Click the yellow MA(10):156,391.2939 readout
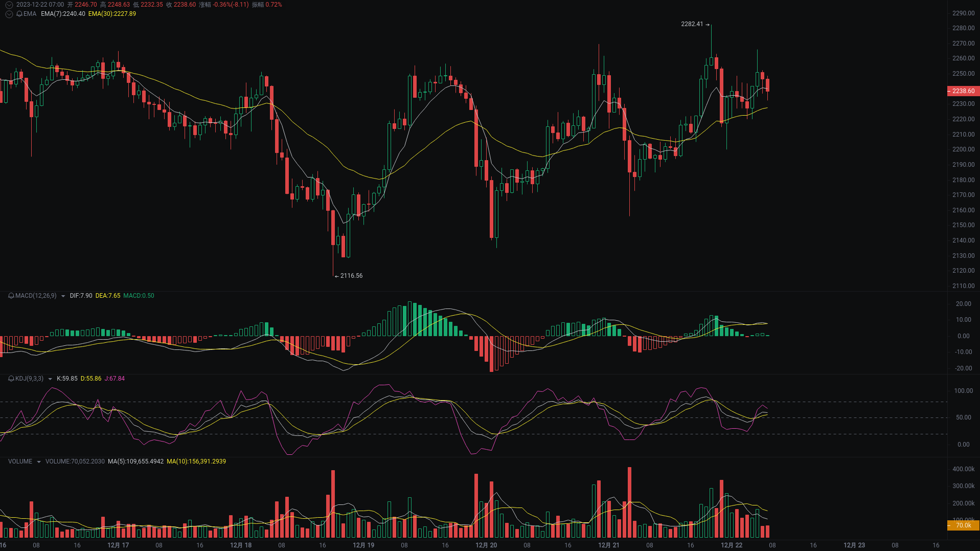This screenshot has height=551, width=980. point(196,461)
